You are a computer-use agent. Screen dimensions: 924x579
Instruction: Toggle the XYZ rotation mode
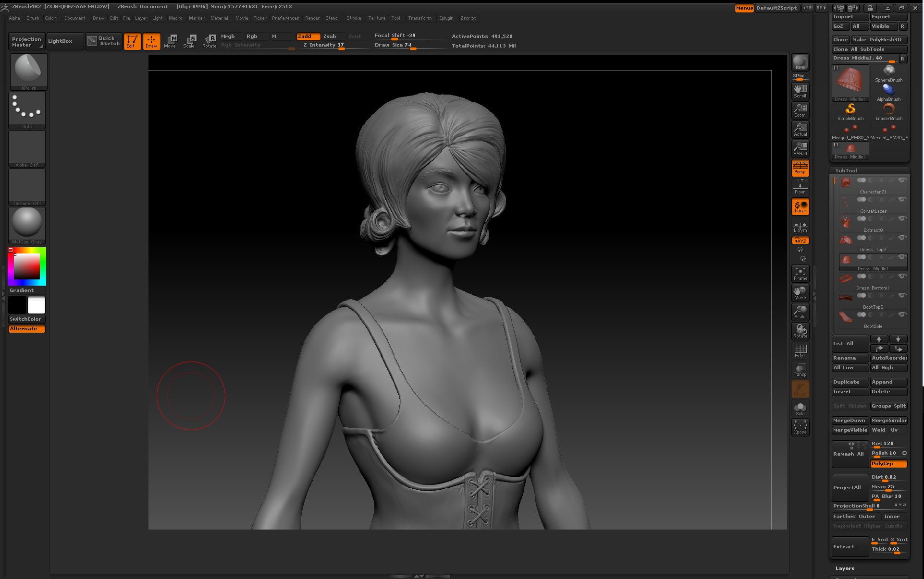800,240
